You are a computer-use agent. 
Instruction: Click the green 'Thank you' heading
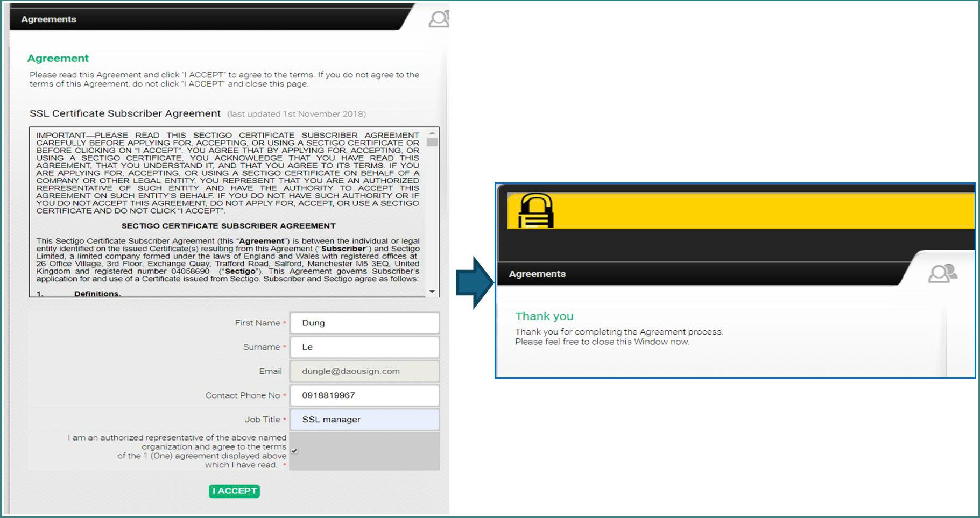[544, 316]
